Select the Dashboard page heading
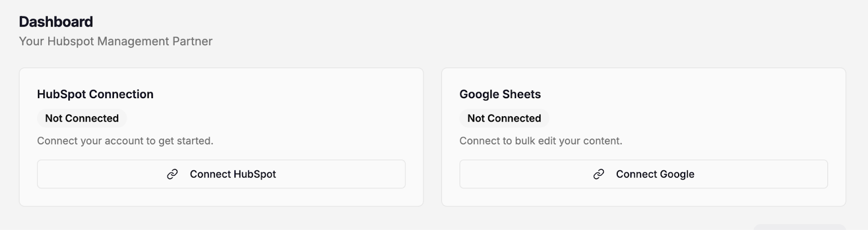The width and height of the screenshot is (868, 230). [56, 22]
